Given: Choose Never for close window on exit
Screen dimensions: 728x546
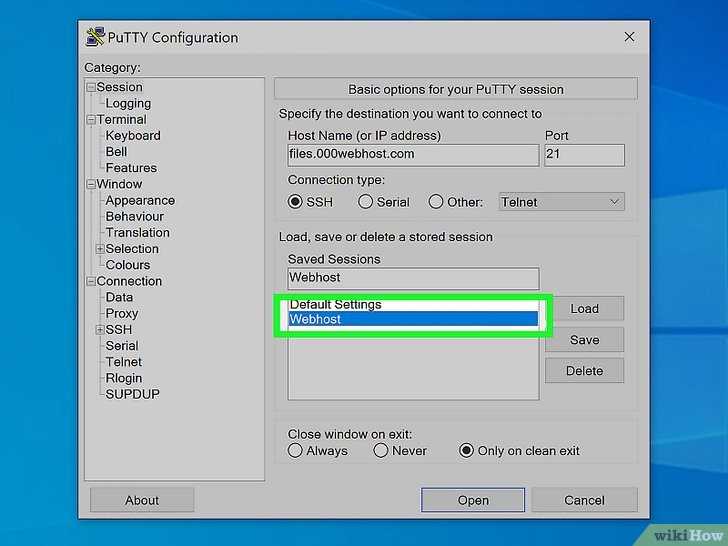Looking at the screenshot, I should pos(380,450).
